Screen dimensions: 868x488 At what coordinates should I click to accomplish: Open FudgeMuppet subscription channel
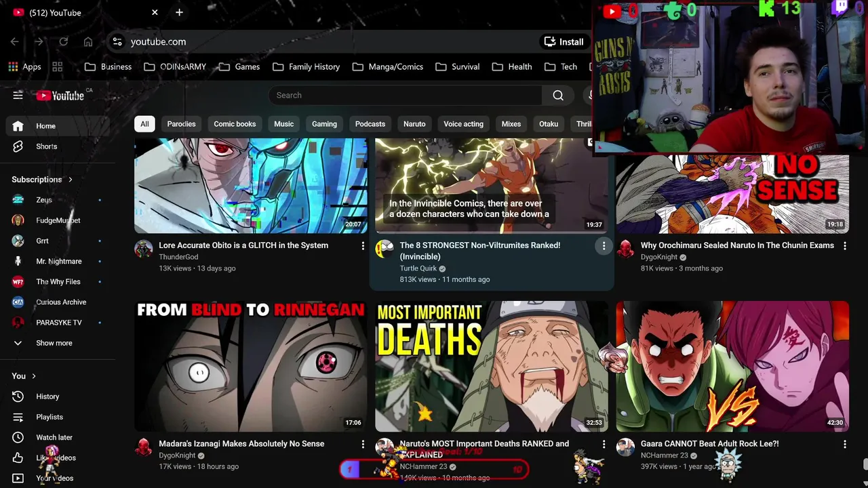(x=58, y=220)
